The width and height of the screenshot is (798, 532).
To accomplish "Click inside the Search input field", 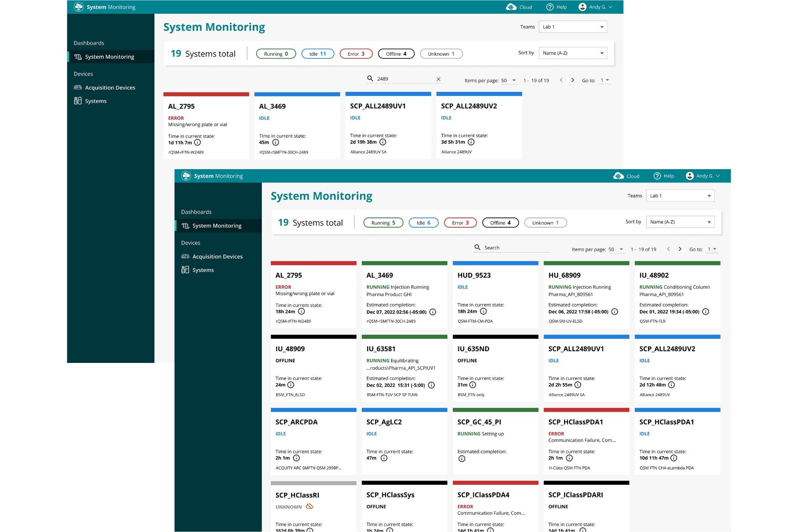I will point(507,247).
